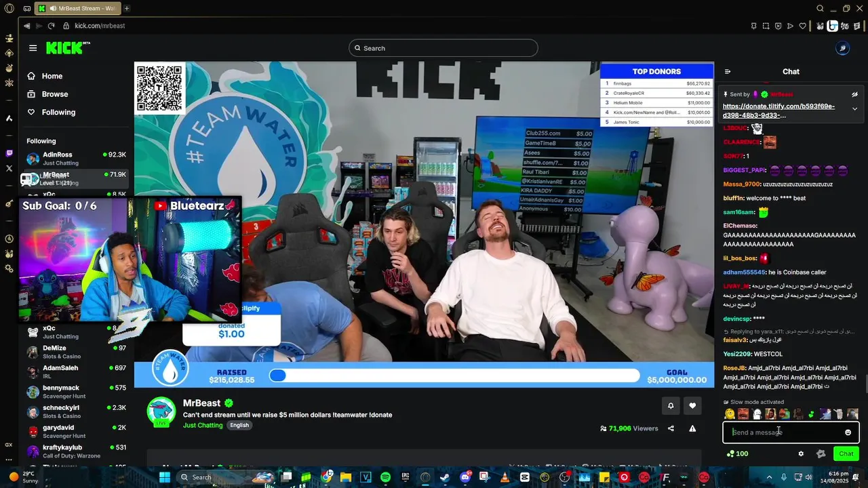The width and height of the screenshot is (868, 488).
Task: Open the Kick user avatar menu
Action: click(x=842, y=48)
